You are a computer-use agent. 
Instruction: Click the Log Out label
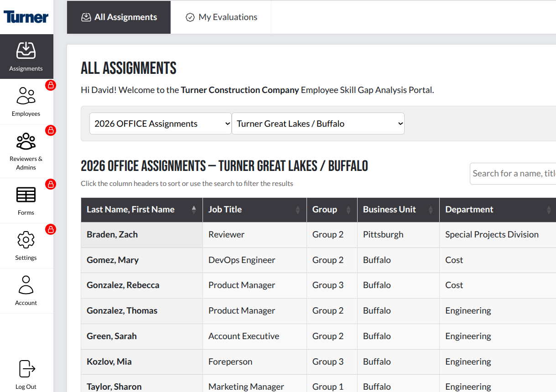tap(26, 387)
